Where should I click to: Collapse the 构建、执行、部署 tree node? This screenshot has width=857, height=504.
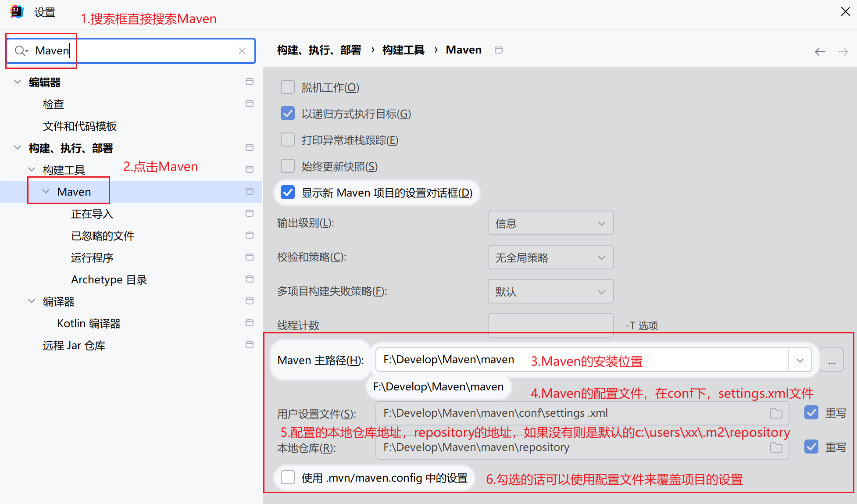[x=18, y=147]
